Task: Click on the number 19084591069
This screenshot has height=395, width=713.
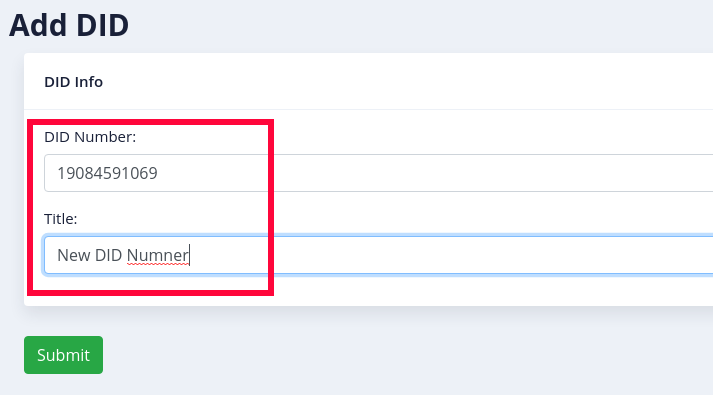Action: pyautogui.click(x=107, y=173)
